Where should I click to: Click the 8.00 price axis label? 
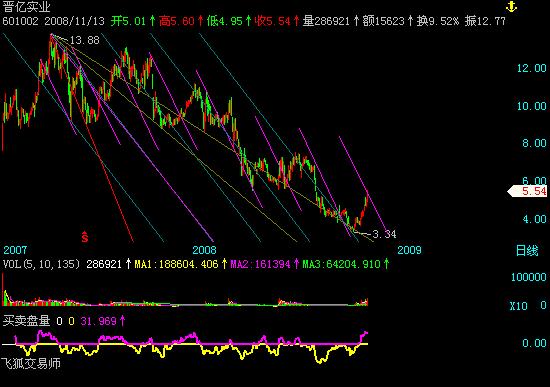click(534, 143)
